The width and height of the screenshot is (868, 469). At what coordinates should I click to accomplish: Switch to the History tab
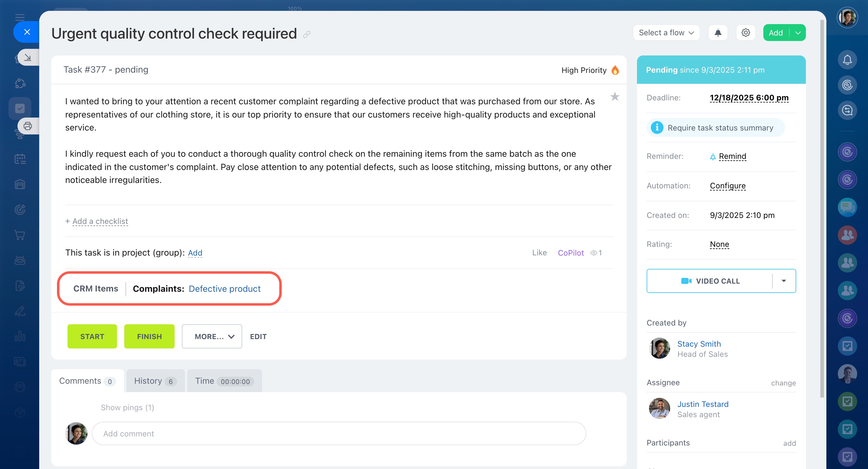pyautogui.click(x=155, y=381)
